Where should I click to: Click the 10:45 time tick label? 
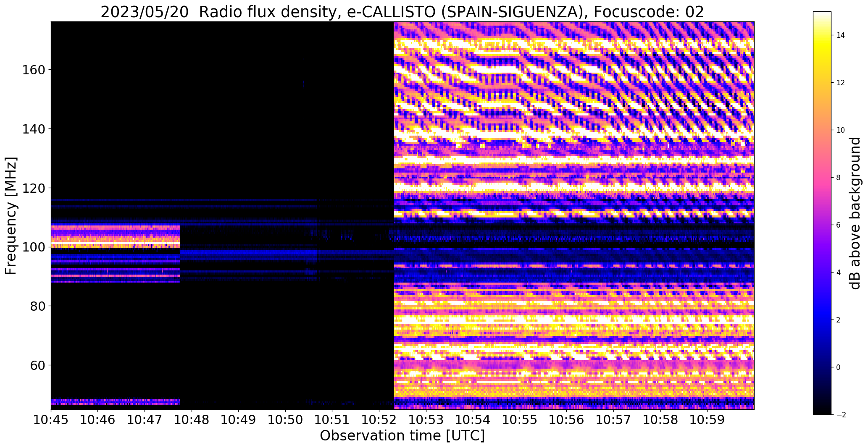(x=51, y=419)
